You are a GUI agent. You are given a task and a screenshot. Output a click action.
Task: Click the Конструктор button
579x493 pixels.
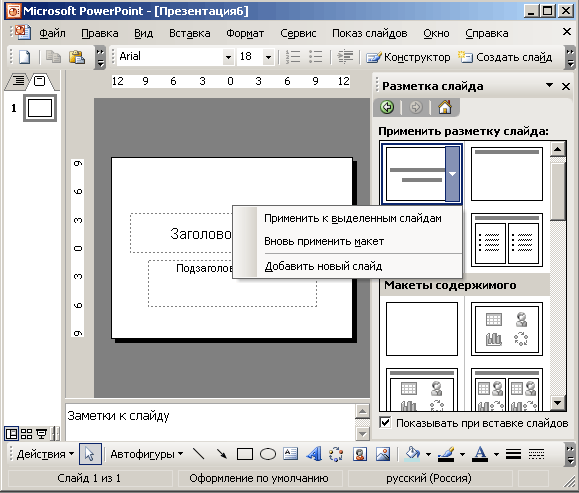[408, 57]
